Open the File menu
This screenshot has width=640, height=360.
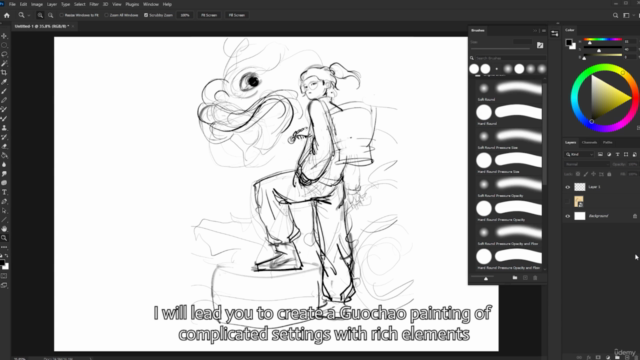(12, 4)
